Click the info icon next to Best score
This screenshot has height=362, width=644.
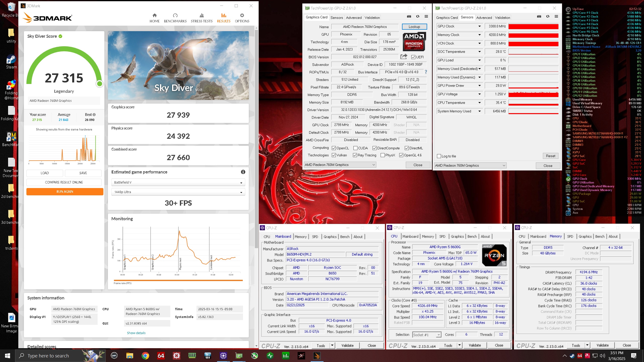(x=94, y=115)
